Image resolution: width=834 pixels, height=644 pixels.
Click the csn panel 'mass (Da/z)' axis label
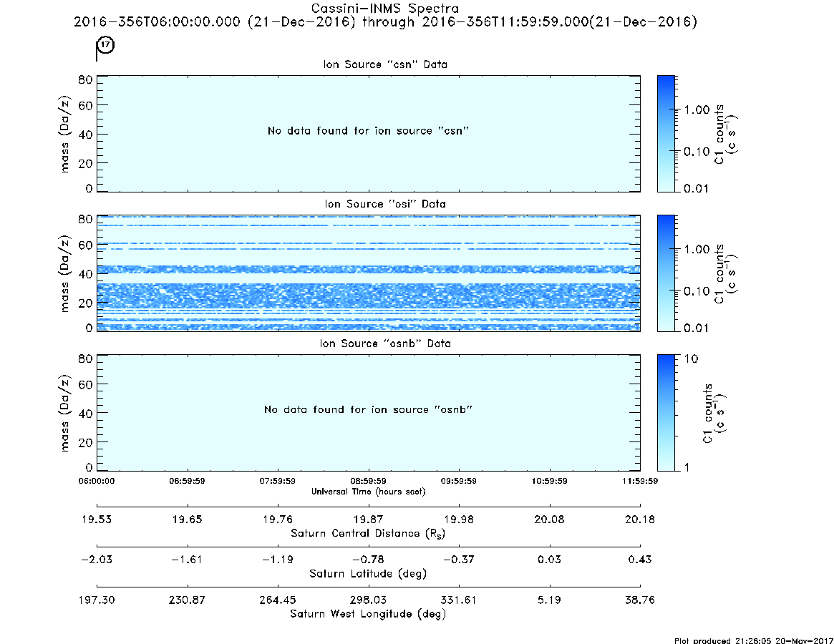coord(65,134)
